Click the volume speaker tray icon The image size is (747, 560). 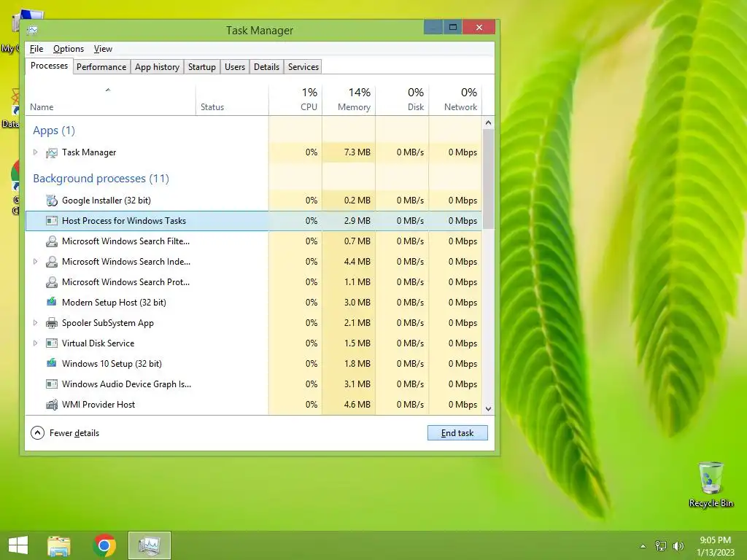click(678, 546)
